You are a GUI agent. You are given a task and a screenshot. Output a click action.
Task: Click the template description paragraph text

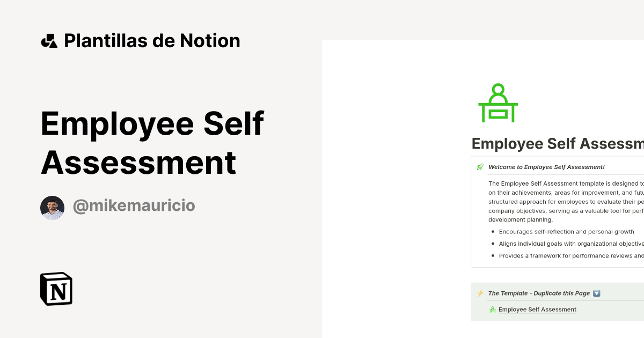coord(563,201)
